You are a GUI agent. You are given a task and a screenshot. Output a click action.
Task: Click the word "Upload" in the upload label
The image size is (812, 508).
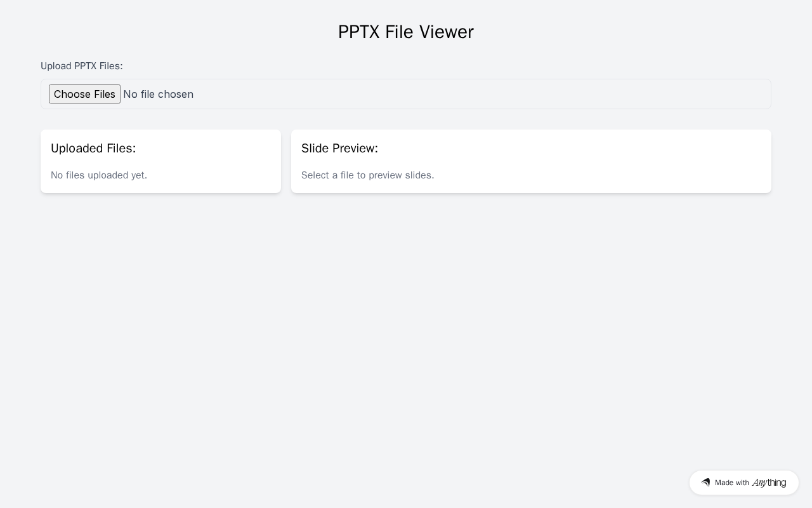(x=56, y=66)
